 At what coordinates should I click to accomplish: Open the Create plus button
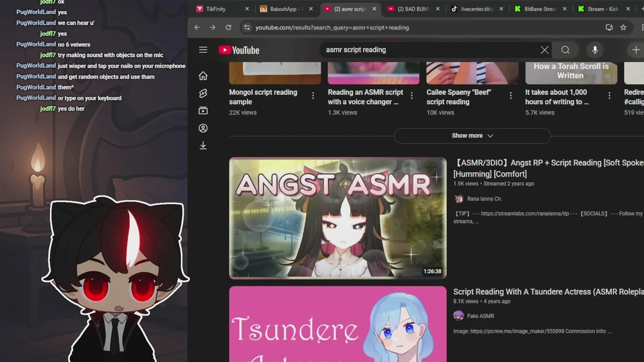click(x=635, y=50)
